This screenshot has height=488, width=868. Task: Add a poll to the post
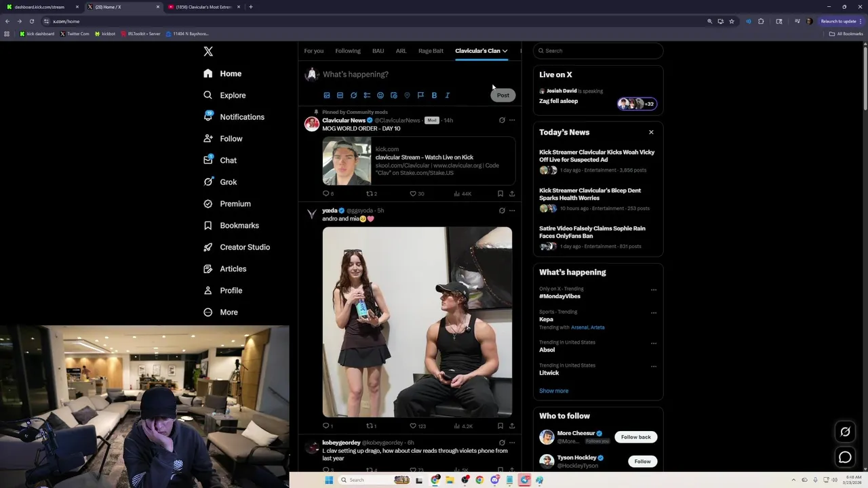367,96
